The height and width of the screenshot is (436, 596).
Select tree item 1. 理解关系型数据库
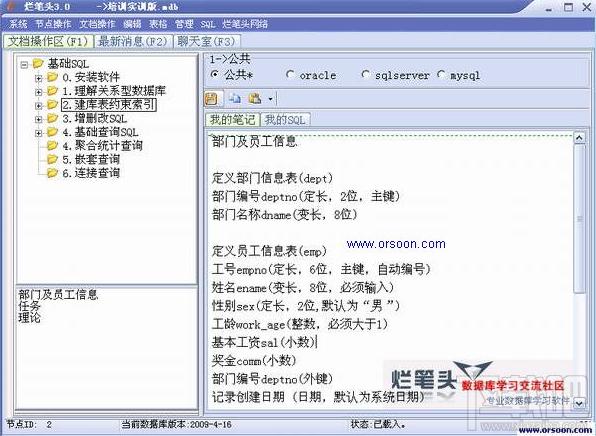pyautogui.click(x=114, y=91)
